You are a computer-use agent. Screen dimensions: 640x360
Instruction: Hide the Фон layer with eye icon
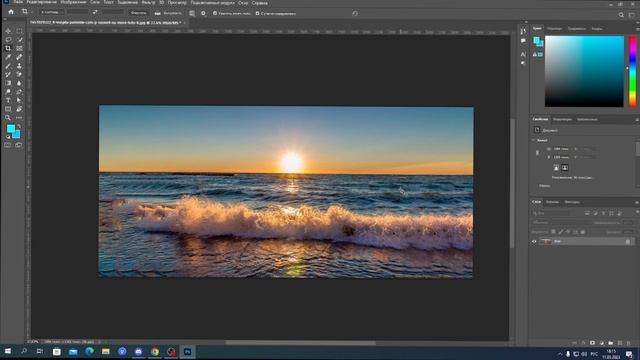[534, 242]
